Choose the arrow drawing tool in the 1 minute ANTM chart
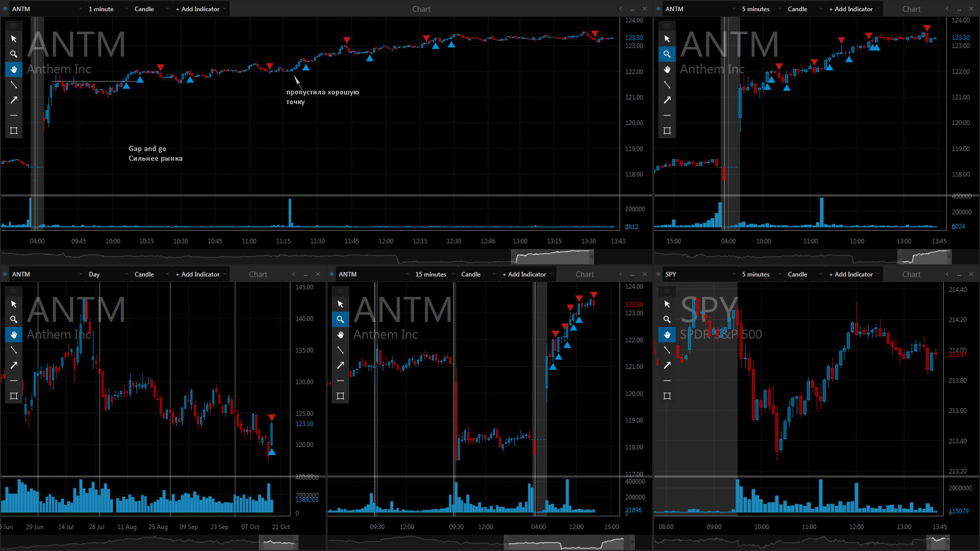The height and width of the screenshot is (551, 980). pyautogui.click(x=14, y=100)
